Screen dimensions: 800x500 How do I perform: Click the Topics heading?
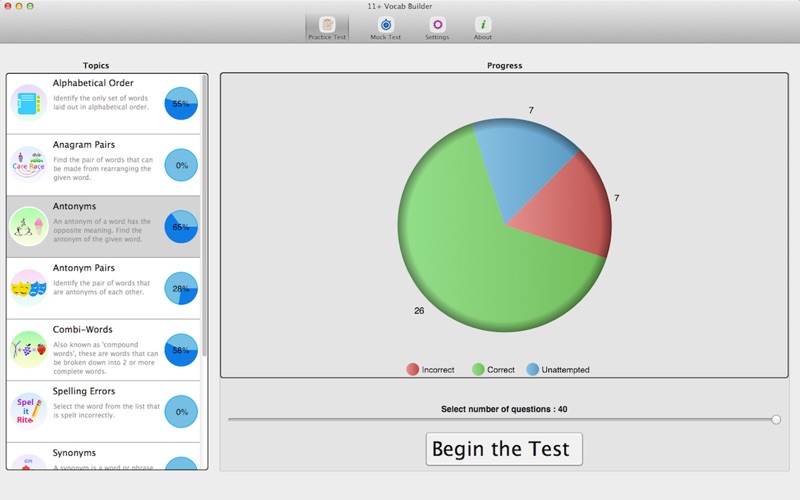click(x=96, y=65)
